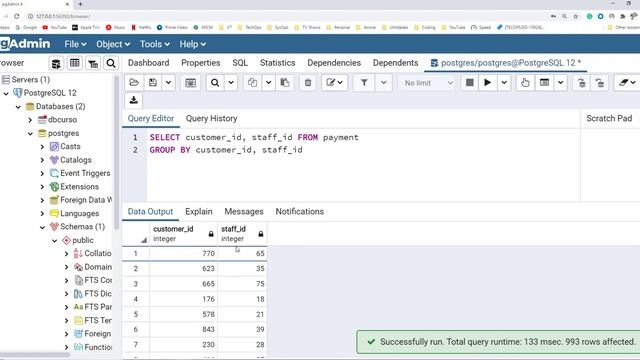Open the execute options dropdown arrow
This screenshot has width=640, height=360.
coord(504,83)
